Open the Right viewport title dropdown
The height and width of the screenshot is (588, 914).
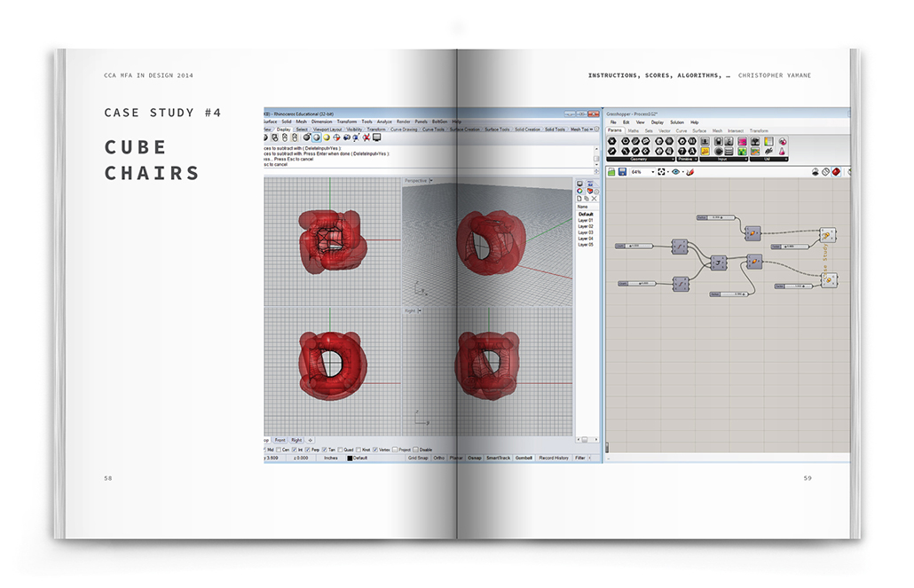(x=420, y=310)
